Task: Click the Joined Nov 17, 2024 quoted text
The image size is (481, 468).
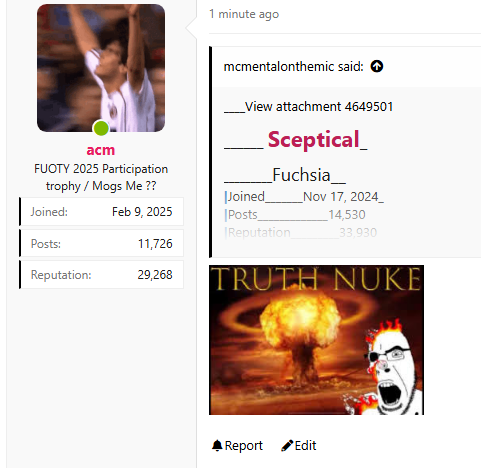Action: click(303, 197)
